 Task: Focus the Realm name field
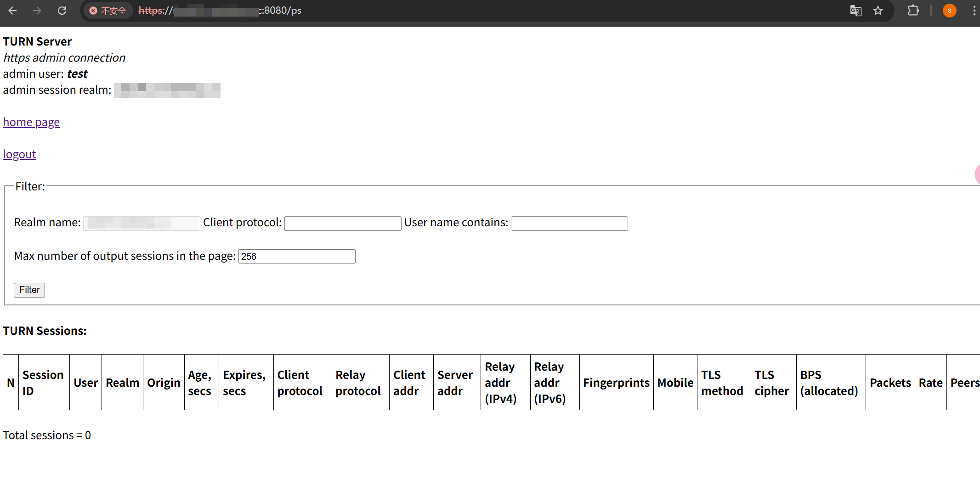(x=142, y=223)
